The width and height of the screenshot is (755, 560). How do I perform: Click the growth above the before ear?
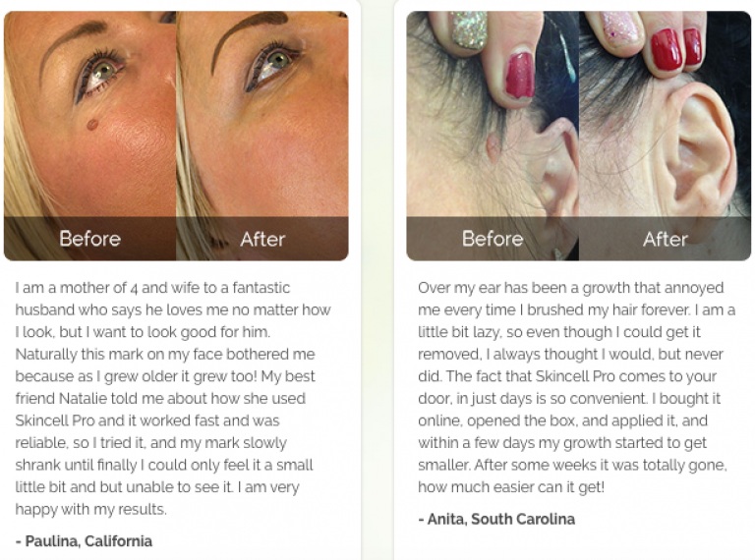pos(494,147)
